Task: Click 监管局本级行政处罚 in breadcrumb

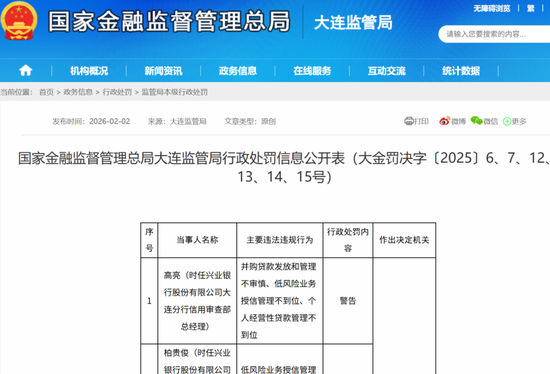Action: click(174, 92)
